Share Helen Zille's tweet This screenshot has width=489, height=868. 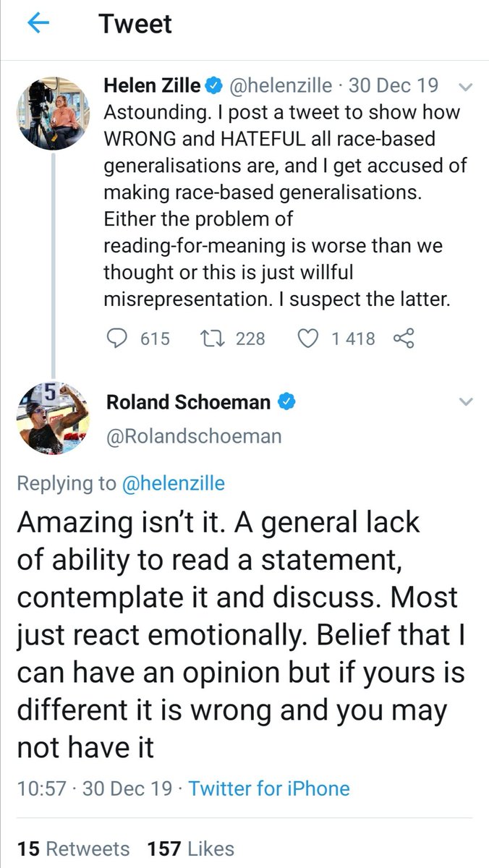click(403, 338)
